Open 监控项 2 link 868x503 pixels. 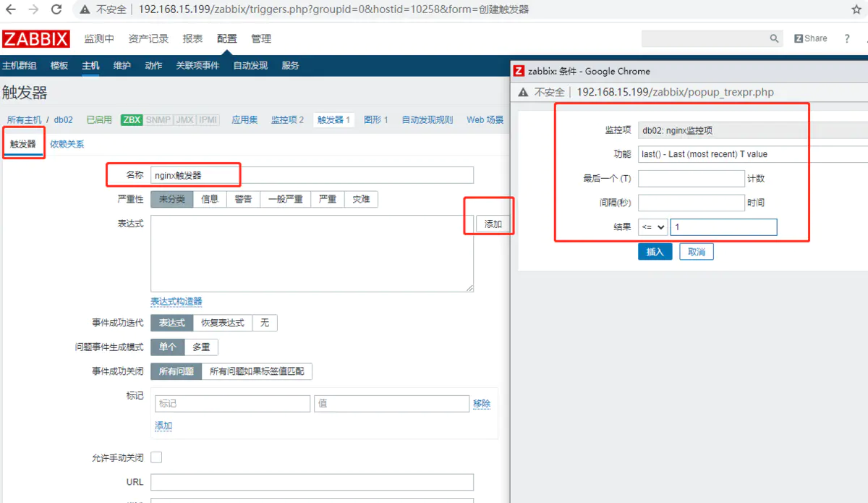[x=287, y=120]
